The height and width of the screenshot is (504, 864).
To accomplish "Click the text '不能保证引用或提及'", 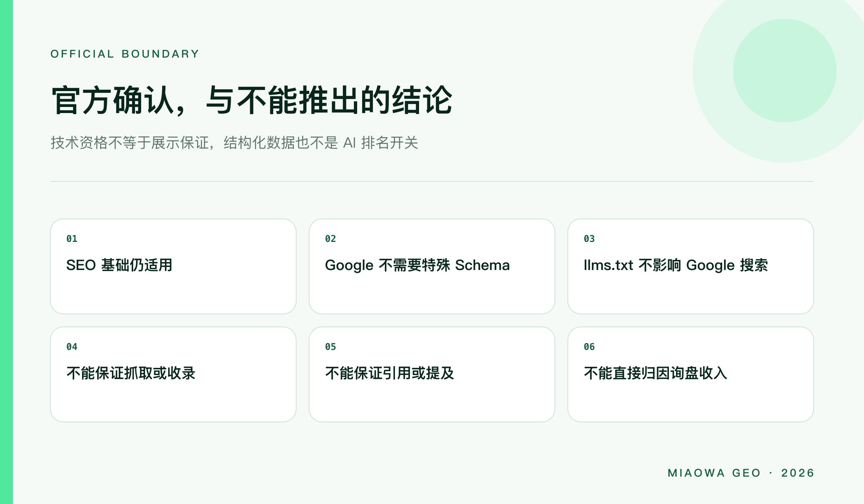I will [390, 373].
